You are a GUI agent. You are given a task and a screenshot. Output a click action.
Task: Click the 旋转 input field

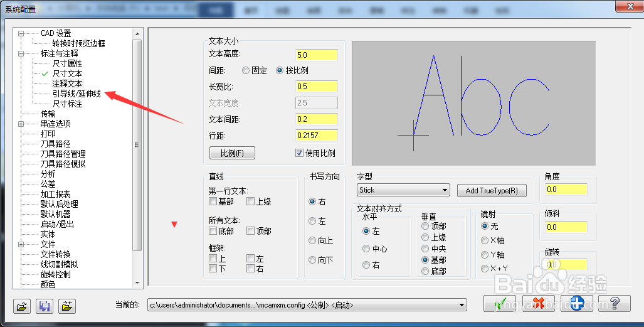(566, 265)
